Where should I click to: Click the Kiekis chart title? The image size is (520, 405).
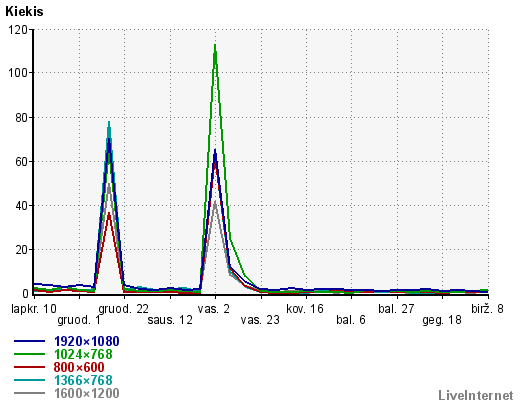coord(24,11)
